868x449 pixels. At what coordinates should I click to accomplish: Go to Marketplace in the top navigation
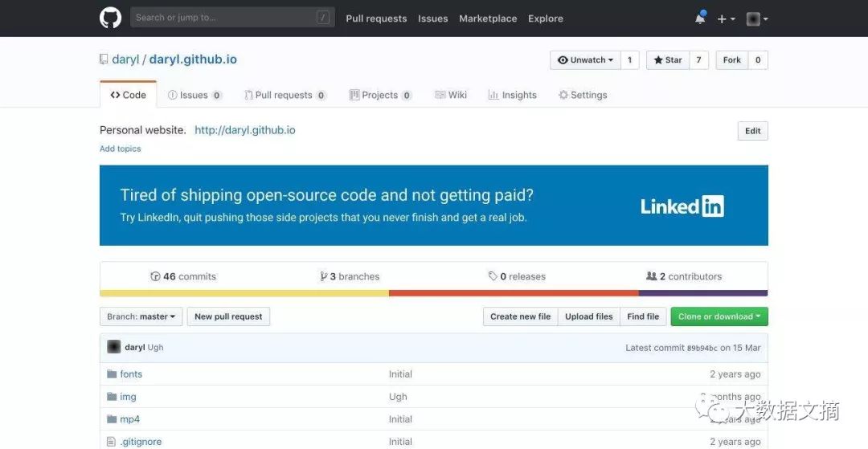point(488,18)
